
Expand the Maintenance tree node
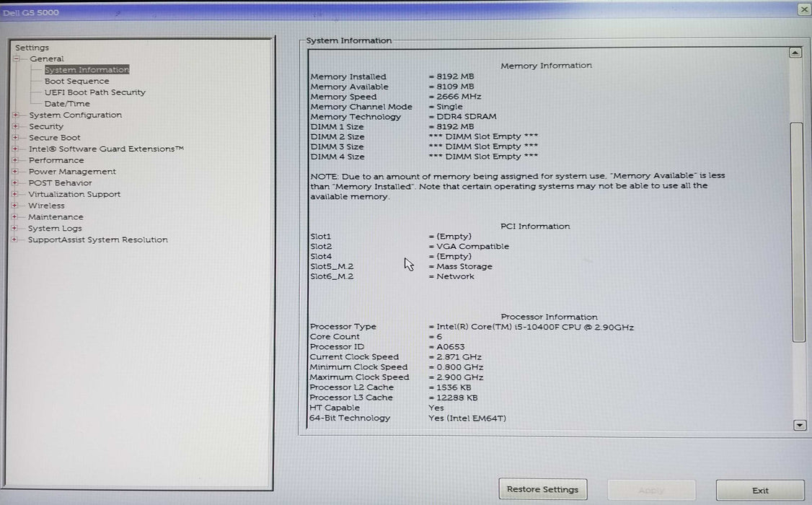[15, 217]
